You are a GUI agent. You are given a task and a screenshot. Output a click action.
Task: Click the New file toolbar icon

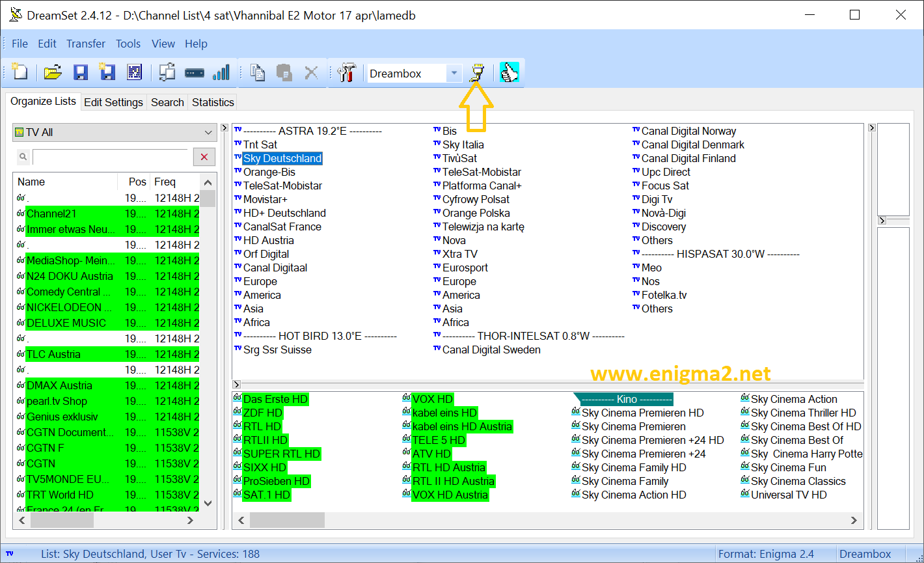tap(20, 72)
